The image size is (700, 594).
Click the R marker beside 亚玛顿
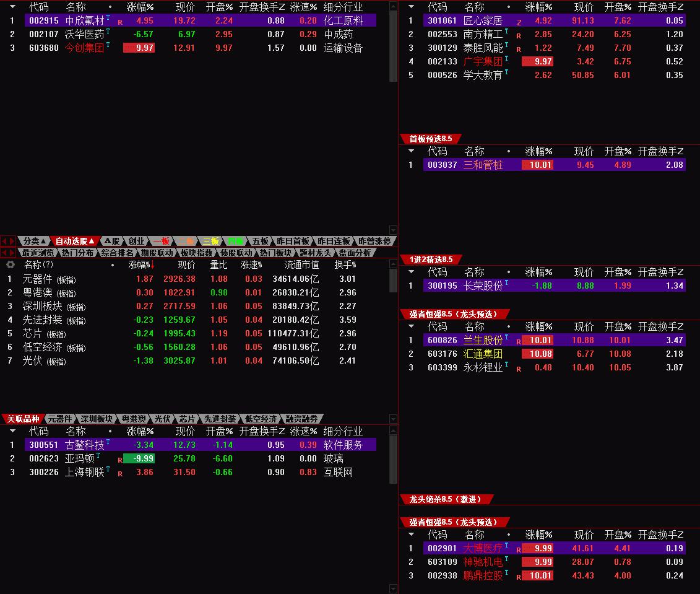coord(120,460)
